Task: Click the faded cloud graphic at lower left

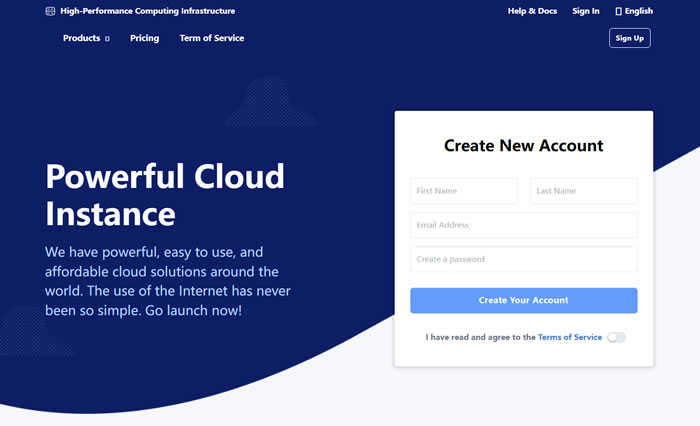Action: pyautogui.click(x=36, y=330)
